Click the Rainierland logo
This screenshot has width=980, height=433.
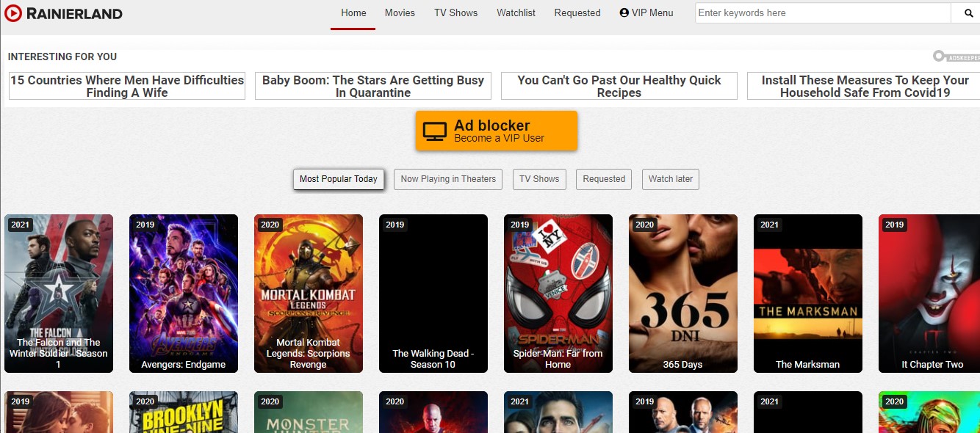(65, 13)
